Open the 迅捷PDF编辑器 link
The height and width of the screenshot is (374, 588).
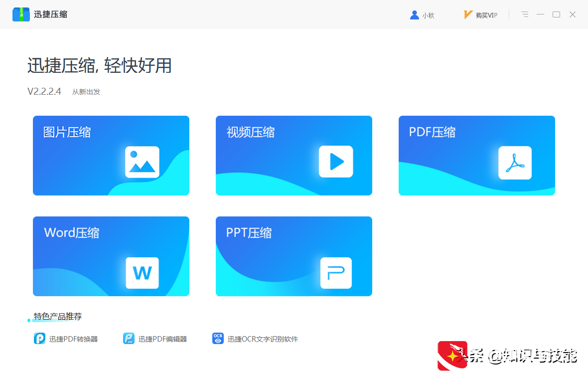[x=162, y=339]
